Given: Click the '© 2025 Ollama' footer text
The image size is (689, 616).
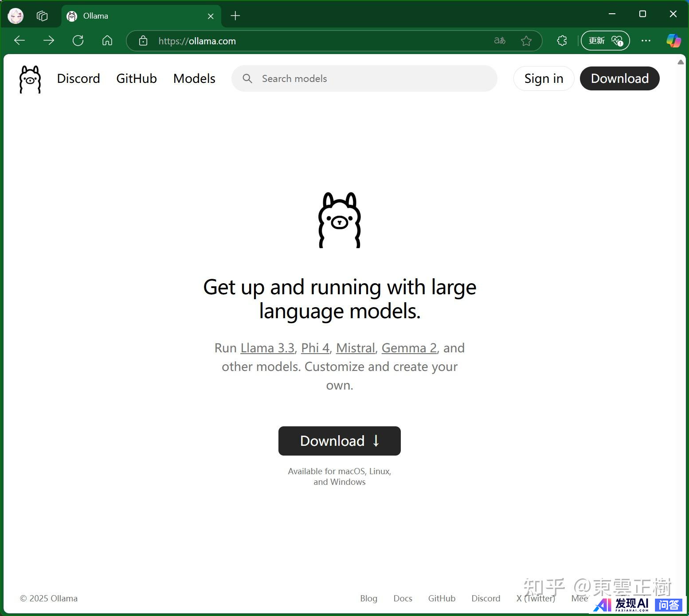Looking at the screenshot, I should [x=49, y=598].
